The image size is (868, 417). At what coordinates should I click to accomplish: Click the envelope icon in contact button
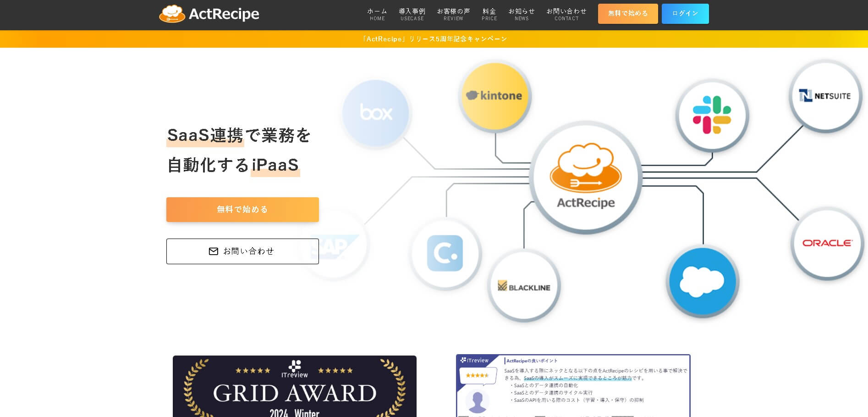(214, 251)
